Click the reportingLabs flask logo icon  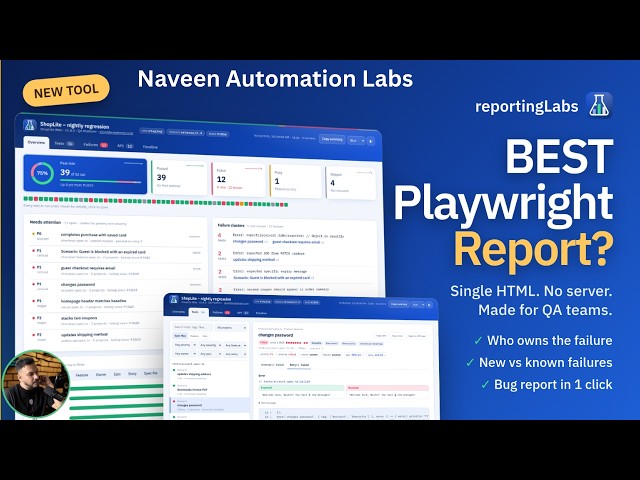pyautogui.click(x=598, y=105)
